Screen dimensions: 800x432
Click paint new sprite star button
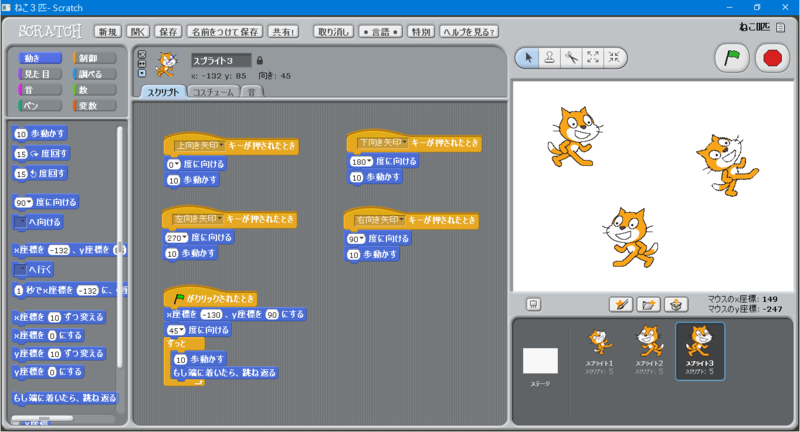coord(621,304)
